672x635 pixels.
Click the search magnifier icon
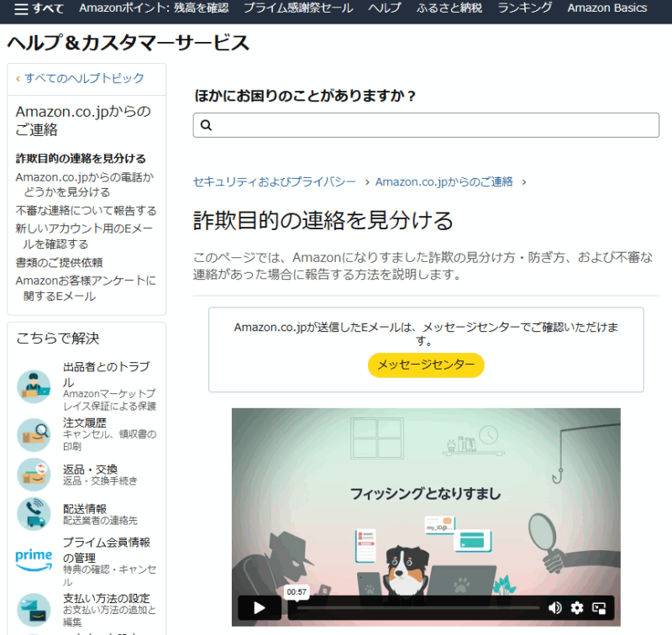(x=207, y=125)
